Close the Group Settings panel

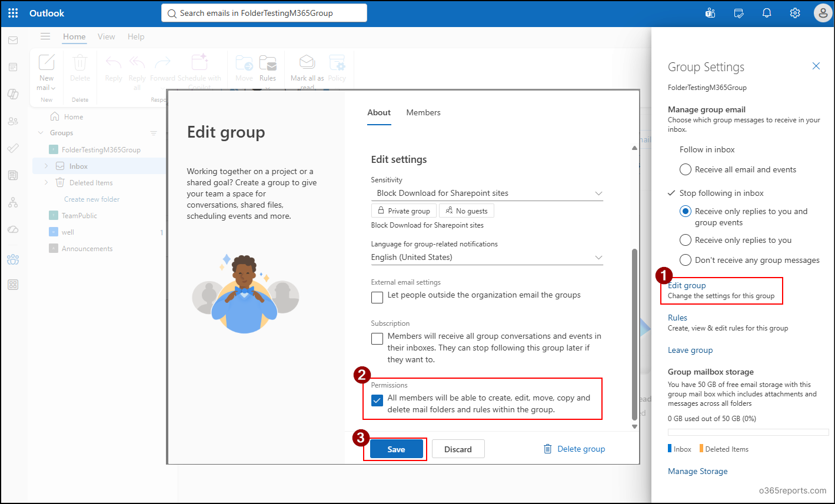(x=816, y=66)
